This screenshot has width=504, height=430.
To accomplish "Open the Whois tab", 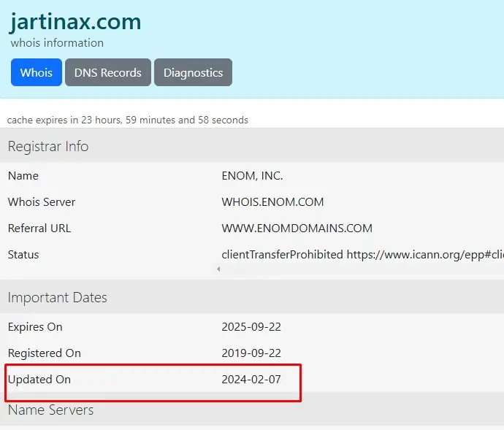I will 37,72.
